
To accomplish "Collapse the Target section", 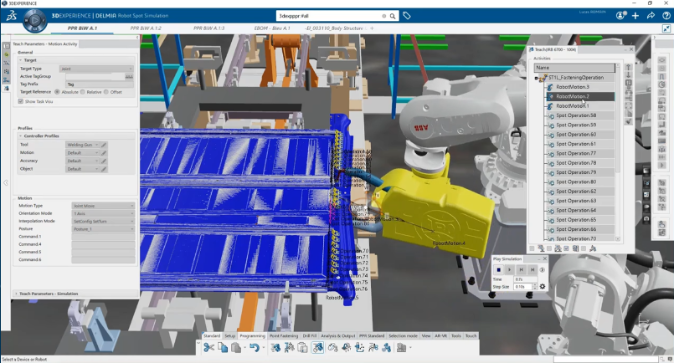I will [21, 60].
